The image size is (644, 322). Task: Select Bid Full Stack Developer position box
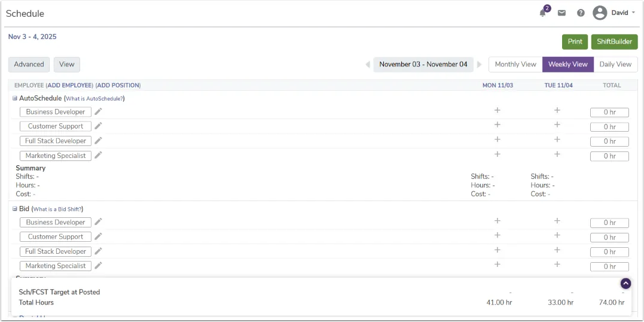tap(56, 251)
